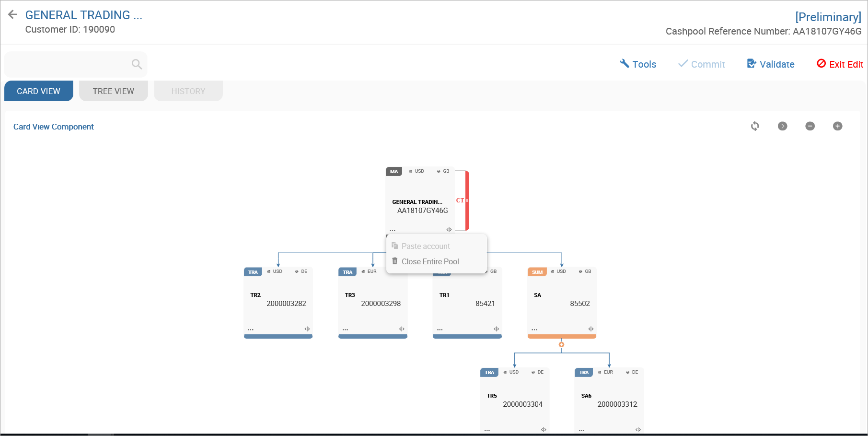The image size is (868, 436).
Task: Zoom out with the minus circle icon
Action: click(810, 126)
